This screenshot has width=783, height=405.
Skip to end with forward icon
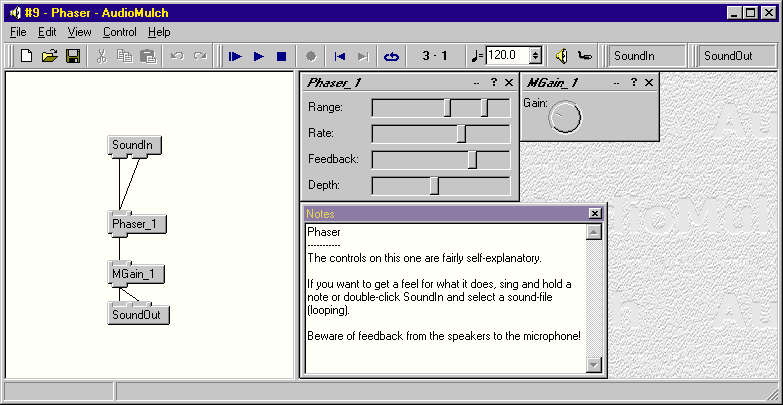[x=363, y=56]
